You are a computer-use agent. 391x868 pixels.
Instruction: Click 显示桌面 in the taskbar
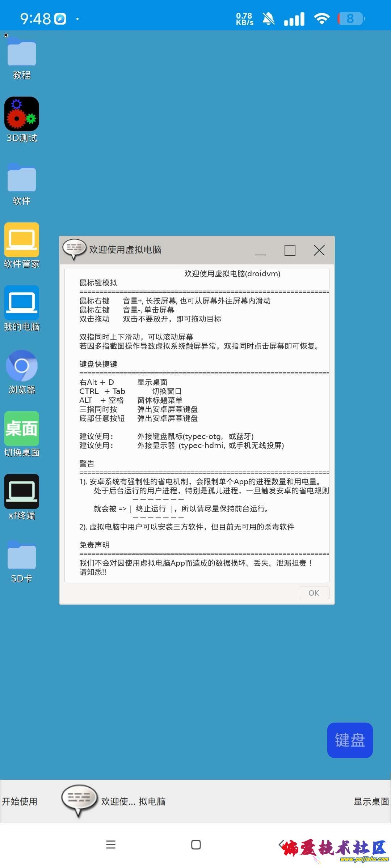(371, 801)
